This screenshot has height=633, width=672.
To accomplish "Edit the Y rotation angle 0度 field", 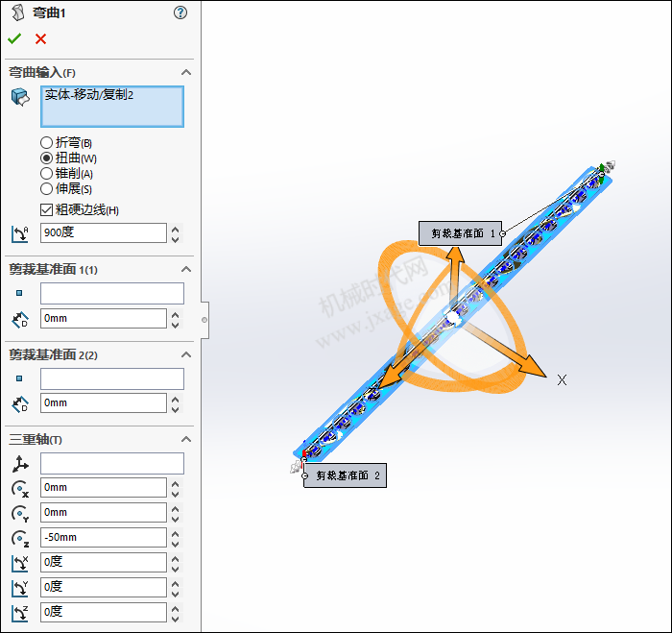I will pos(104,587).
